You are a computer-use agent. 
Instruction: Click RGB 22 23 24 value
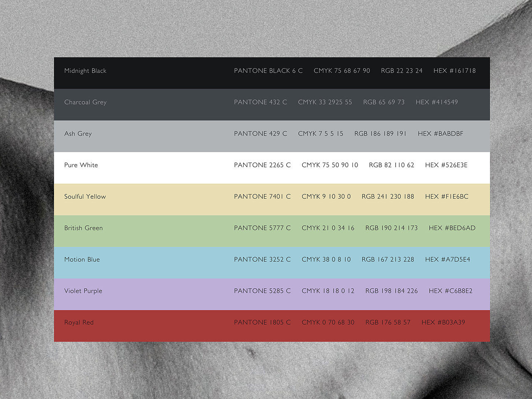click(x=401, y=71)
